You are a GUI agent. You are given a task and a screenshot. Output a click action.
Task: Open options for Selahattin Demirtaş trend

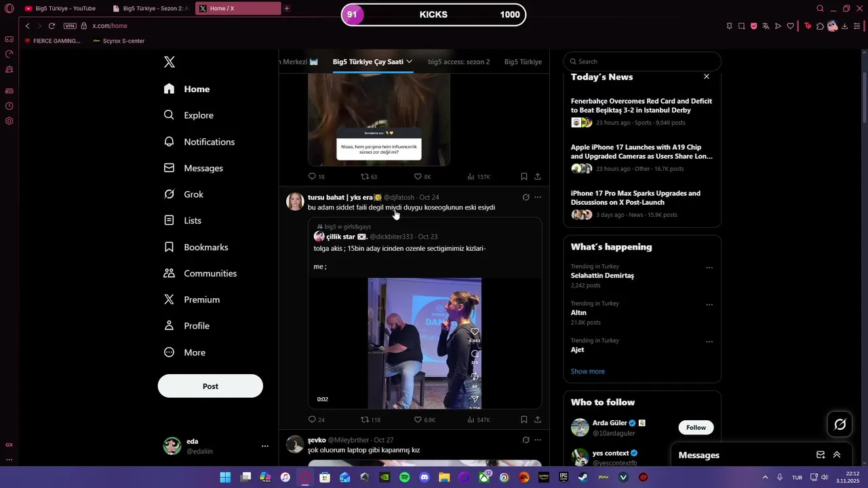[x=709, y=268]
